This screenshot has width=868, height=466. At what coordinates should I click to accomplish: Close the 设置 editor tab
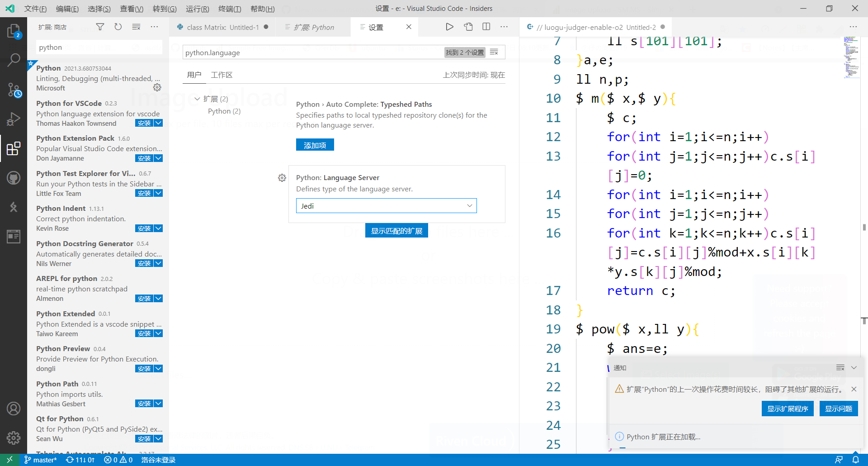[x=409, y=27]
